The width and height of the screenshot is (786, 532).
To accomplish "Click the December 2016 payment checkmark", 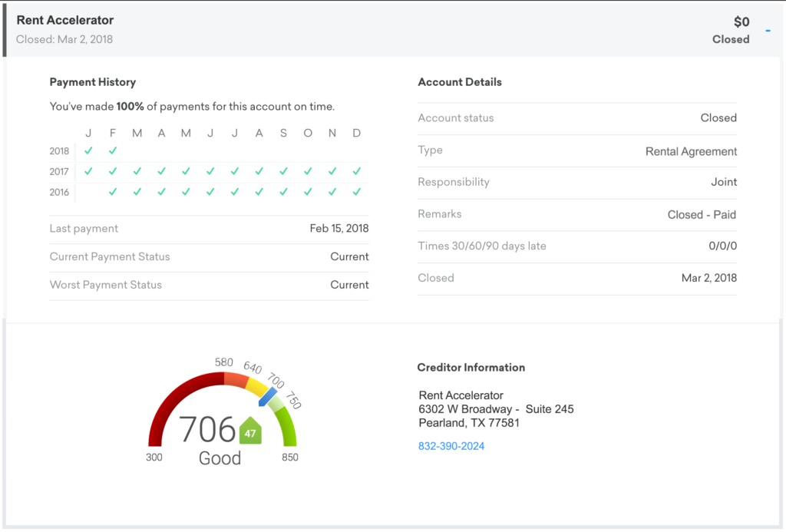I will pyautogui.click(x=357, y=192).
